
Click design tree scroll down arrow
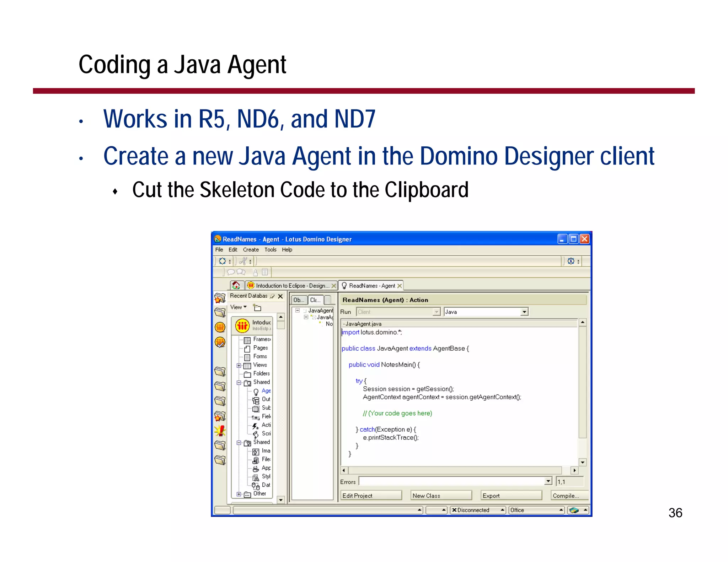(281, 500)
